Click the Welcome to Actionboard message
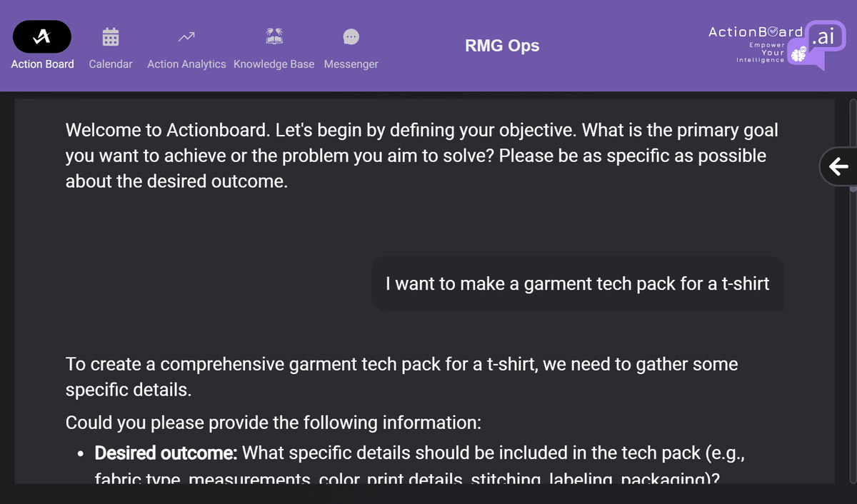The image size is (857, 504). click(422, 156)
